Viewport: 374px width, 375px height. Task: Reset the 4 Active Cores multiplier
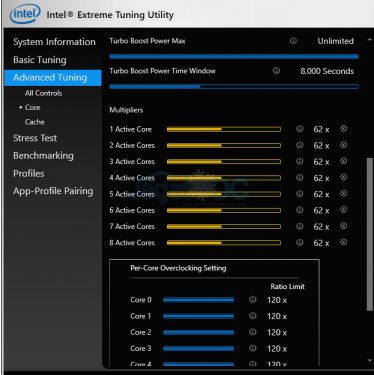(x=343, y=177)
